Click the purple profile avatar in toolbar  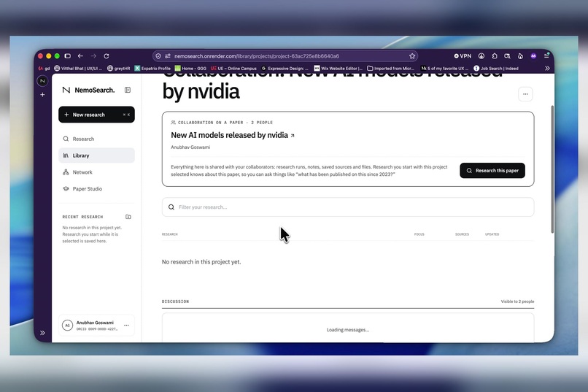533,56
